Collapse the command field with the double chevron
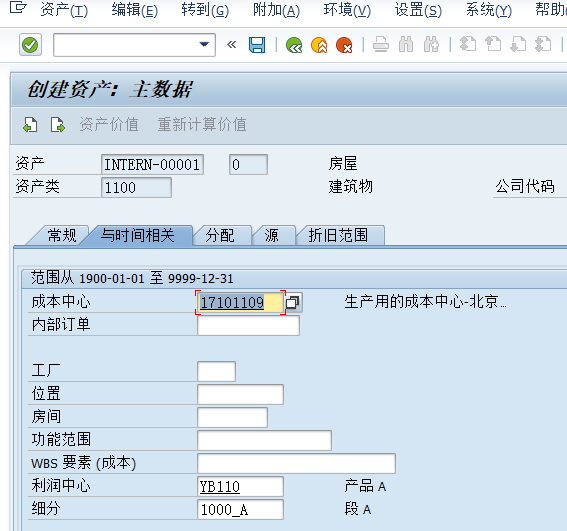The image size is (567, 531). [231, 45]
